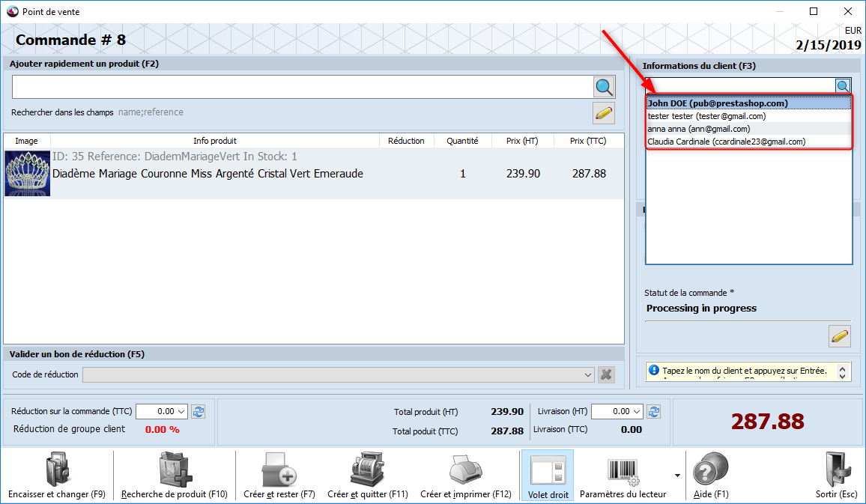866x504 pixels.
Task: Refresh the shipping cost value
Action: click(x=654, y=411)
